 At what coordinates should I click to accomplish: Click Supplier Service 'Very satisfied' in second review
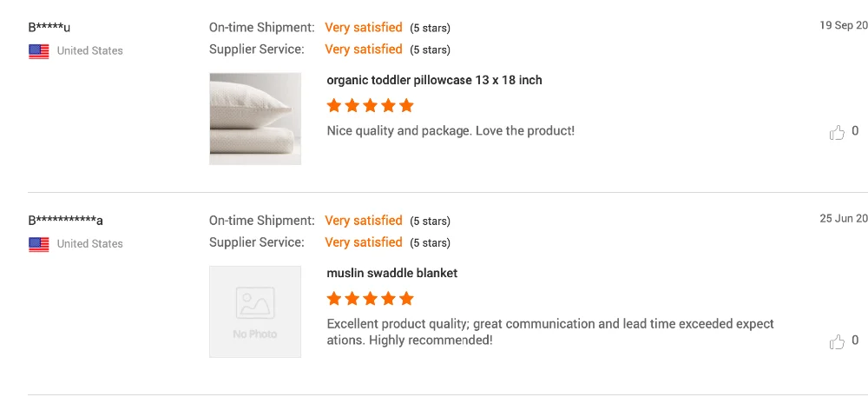pyautogui.click(x=363, y=242)
